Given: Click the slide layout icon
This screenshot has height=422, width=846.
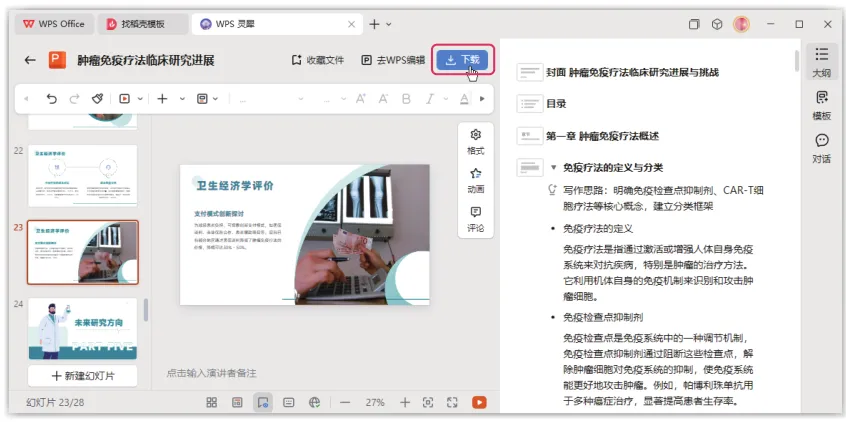Looking at the screenshot, I should pos(202,99).
